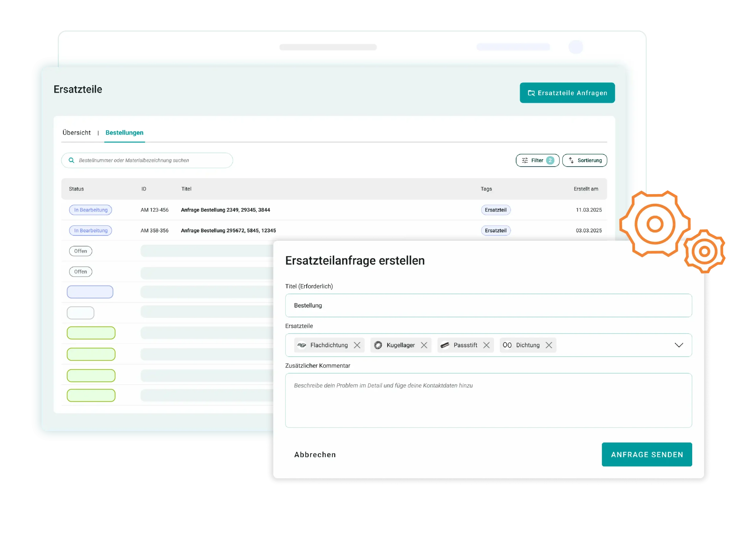Click the Filter sliders icon
The width and height of the screenshot is (756, 535).
click(x=525, y=160)
